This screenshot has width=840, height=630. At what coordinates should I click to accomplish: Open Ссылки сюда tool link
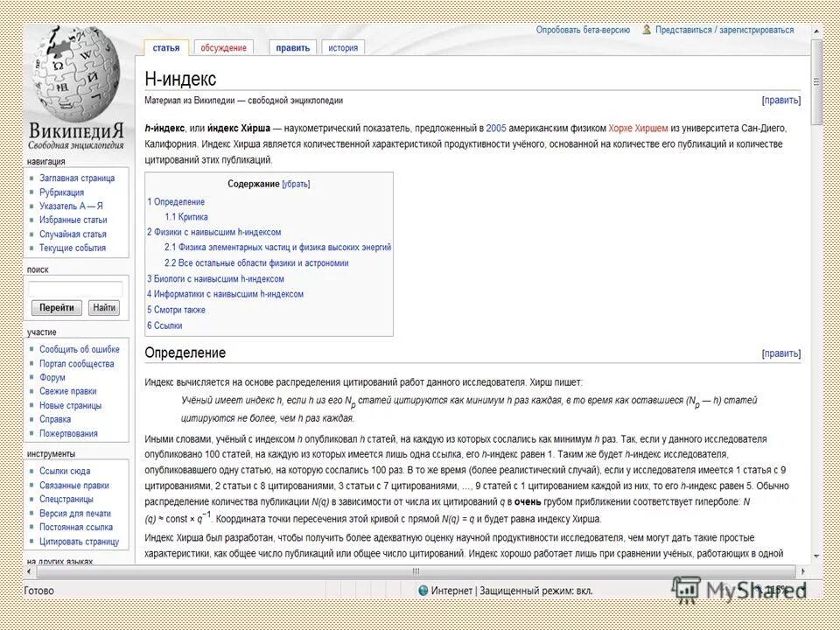65,471
